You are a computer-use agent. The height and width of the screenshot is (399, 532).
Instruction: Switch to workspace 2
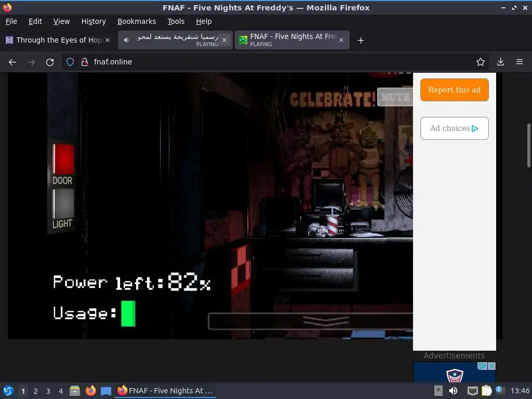coord(36,391)
